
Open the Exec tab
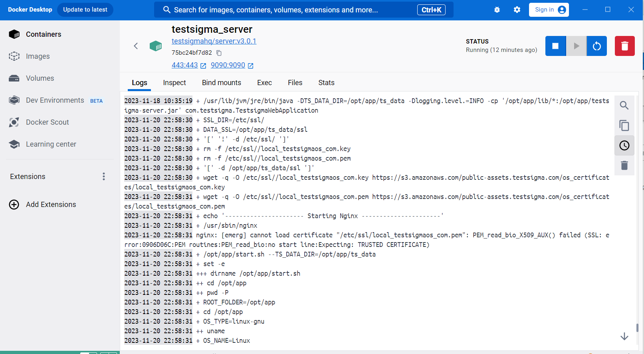pyautogui.click(x=264, y=83)
